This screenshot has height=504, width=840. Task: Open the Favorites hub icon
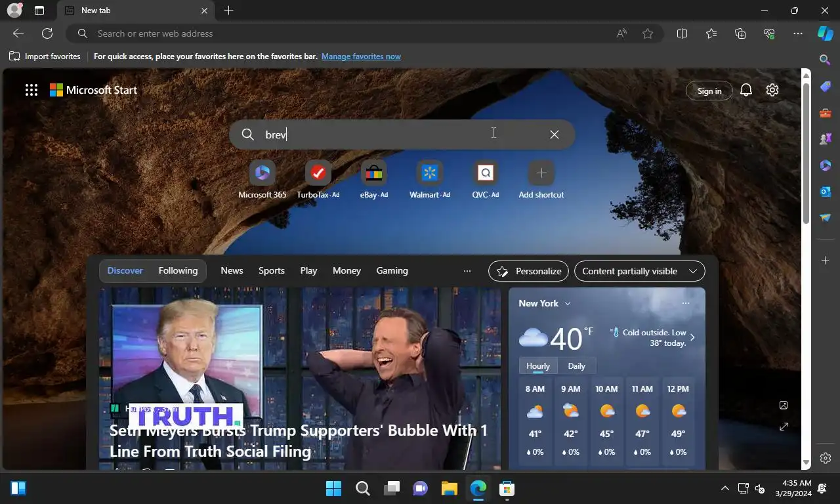(711, 33)
